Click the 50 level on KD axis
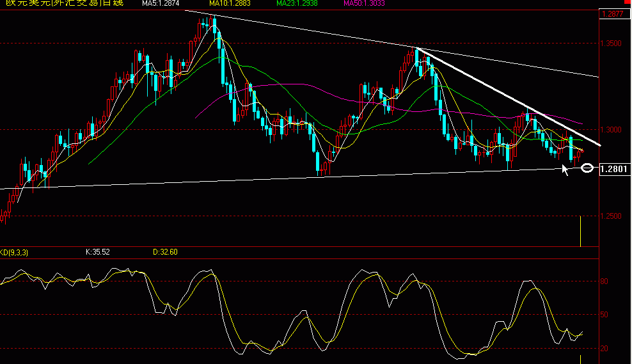Viewport: 632px width, 364px height. click(604, 315)
